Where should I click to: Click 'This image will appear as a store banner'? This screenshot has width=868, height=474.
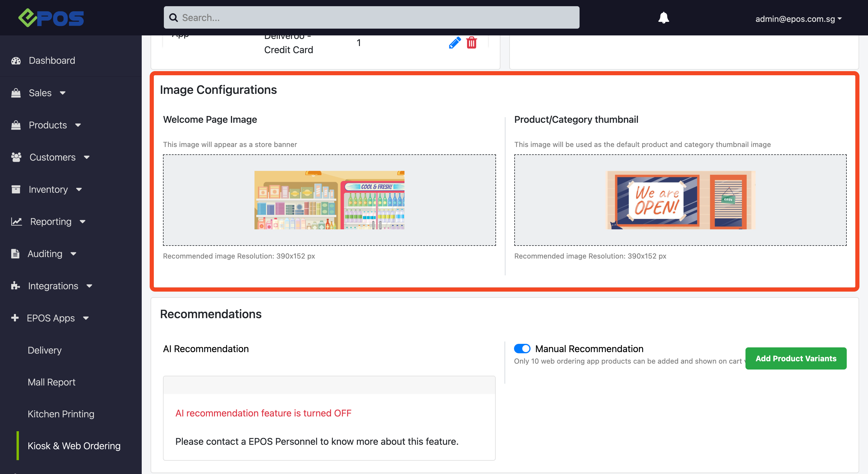pyautogui.click(x=230, y=145)
